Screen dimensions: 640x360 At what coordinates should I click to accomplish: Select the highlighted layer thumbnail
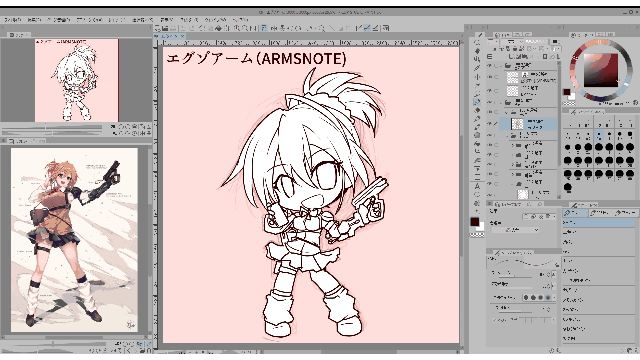pyautogui.click(x=517, y=124)
